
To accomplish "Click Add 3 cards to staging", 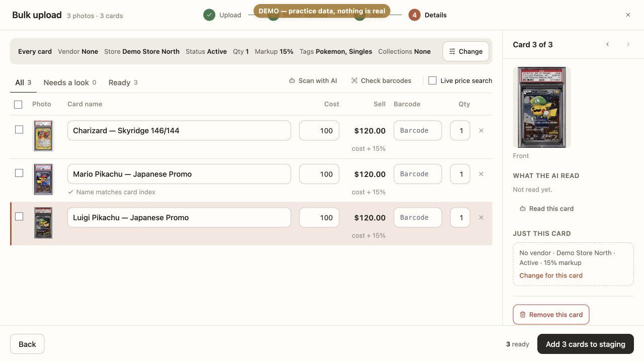I will tap(586, 344).
